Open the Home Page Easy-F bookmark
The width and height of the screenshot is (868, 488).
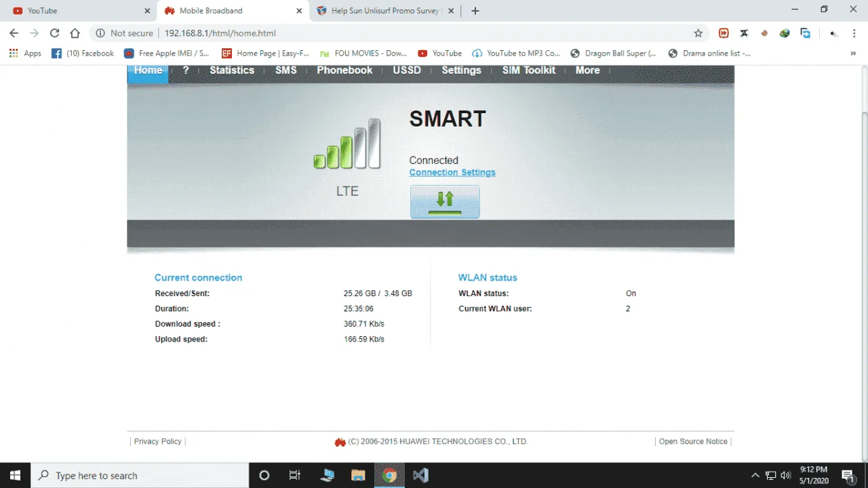266,54
